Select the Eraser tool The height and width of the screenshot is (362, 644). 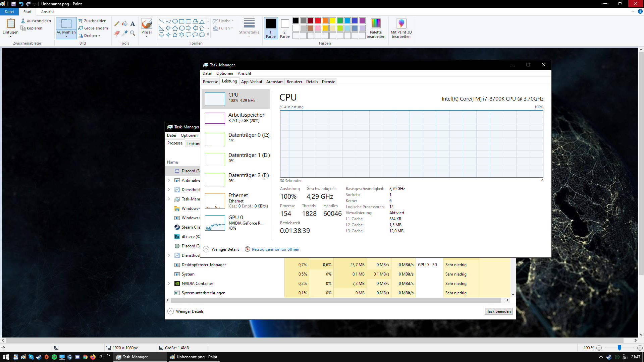coord(117,33)
